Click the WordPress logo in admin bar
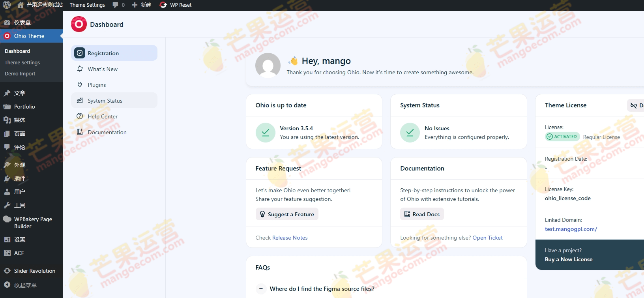The height and width of the screenshot is (298, 644). [7, 5]
